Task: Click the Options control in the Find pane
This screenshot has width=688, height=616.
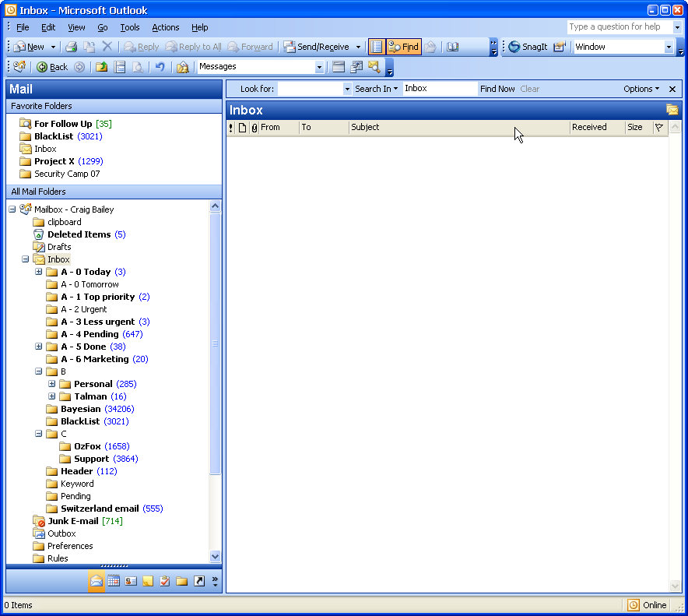Action: tap(640, 89)
